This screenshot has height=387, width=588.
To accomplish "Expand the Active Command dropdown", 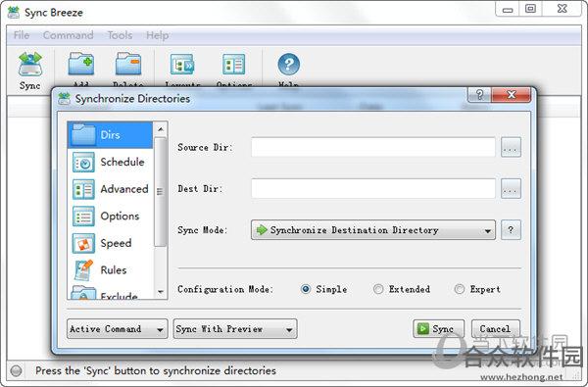I will [x=118, y=329].
